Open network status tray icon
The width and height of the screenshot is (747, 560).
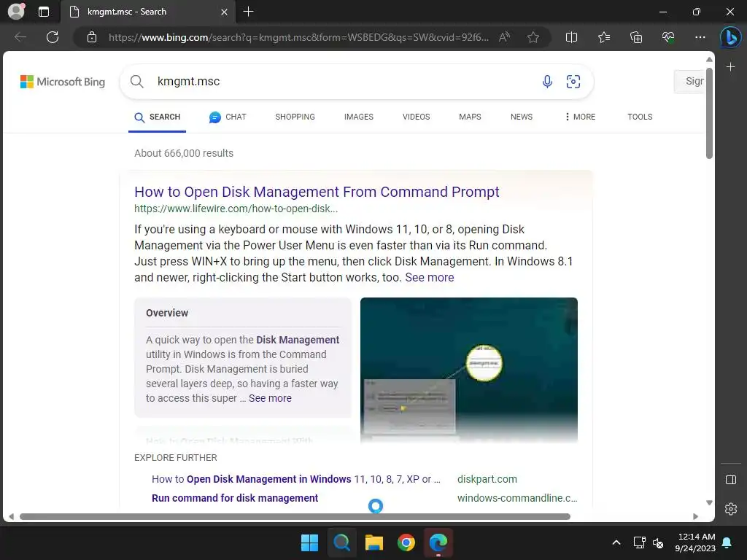click(639, 542)
